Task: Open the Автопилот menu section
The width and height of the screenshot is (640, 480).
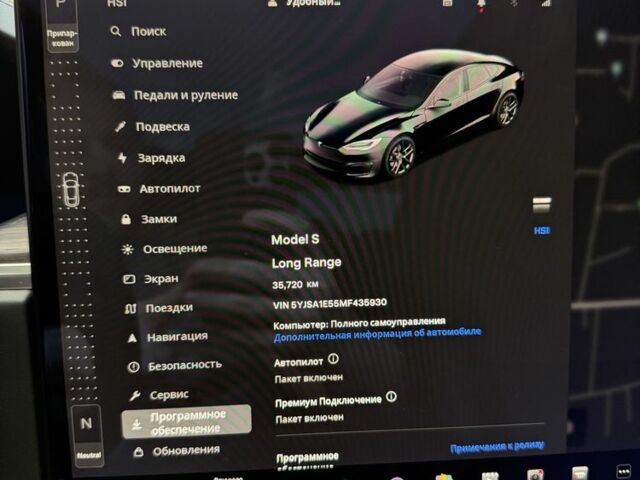Action: click(160, 189)
